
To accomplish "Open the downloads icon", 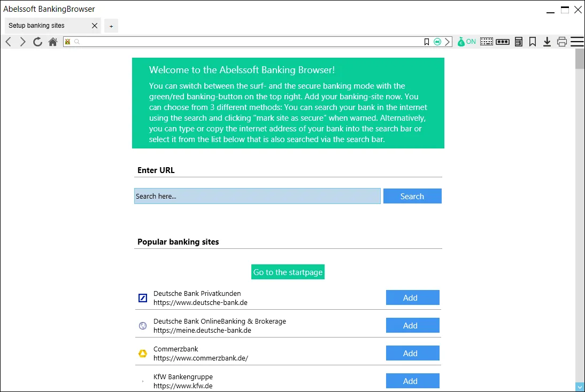I will [547, 41].
